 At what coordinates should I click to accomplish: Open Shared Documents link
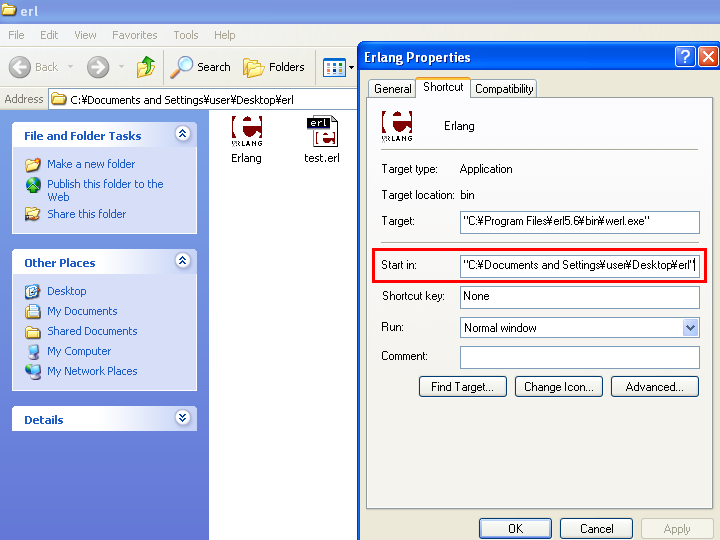pos(92,331)
